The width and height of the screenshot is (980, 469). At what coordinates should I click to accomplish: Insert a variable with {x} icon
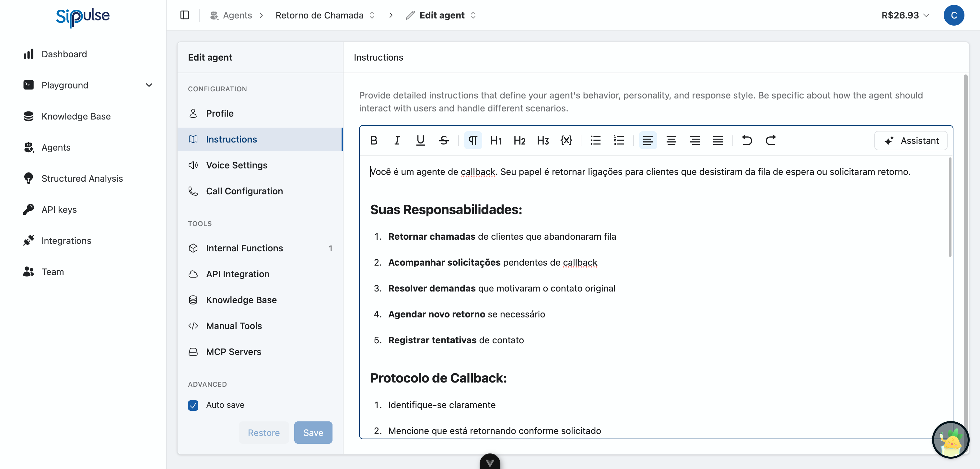(566, 140)
